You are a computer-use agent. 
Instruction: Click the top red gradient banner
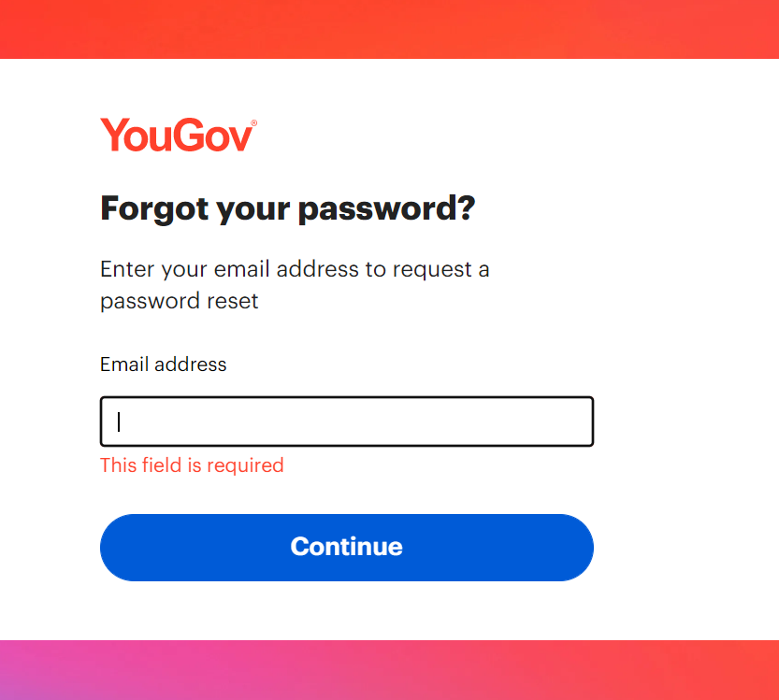point(389,28)
